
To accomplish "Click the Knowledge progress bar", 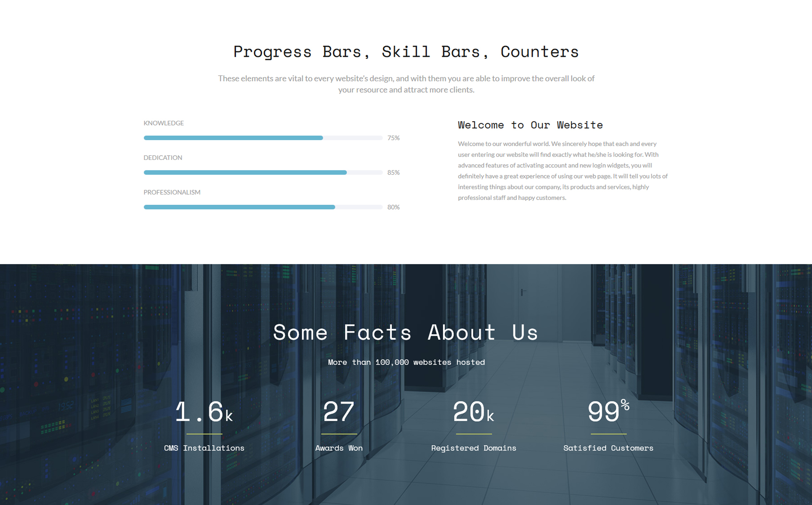I will click(x=263, y=138).
